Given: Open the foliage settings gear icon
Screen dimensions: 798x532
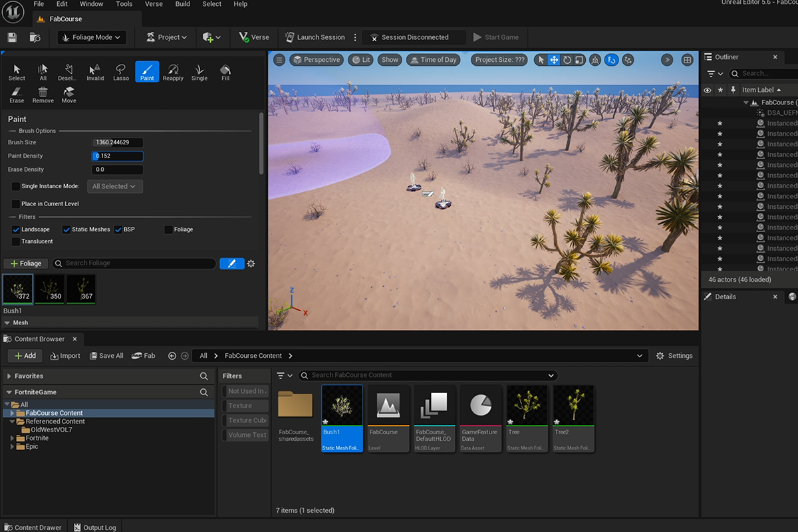Looking at the screenshot, I should pyautogui.click(x=251, y=263).
